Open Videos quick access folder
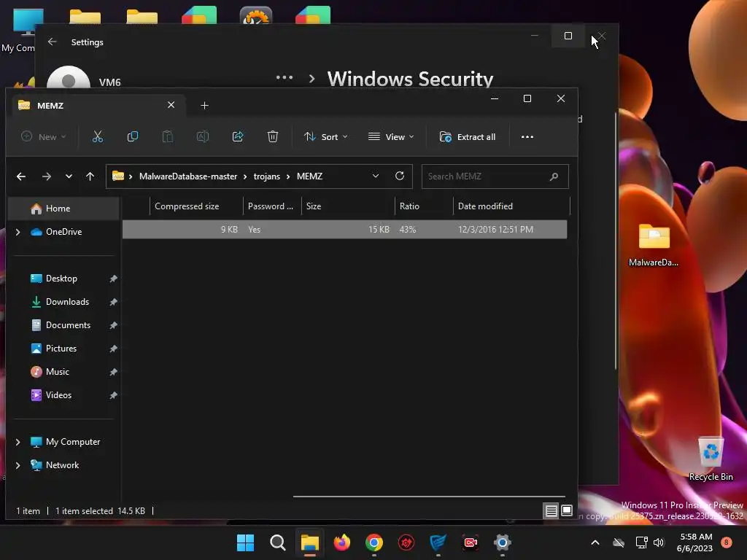747x560 pixels. pos(58,395)
